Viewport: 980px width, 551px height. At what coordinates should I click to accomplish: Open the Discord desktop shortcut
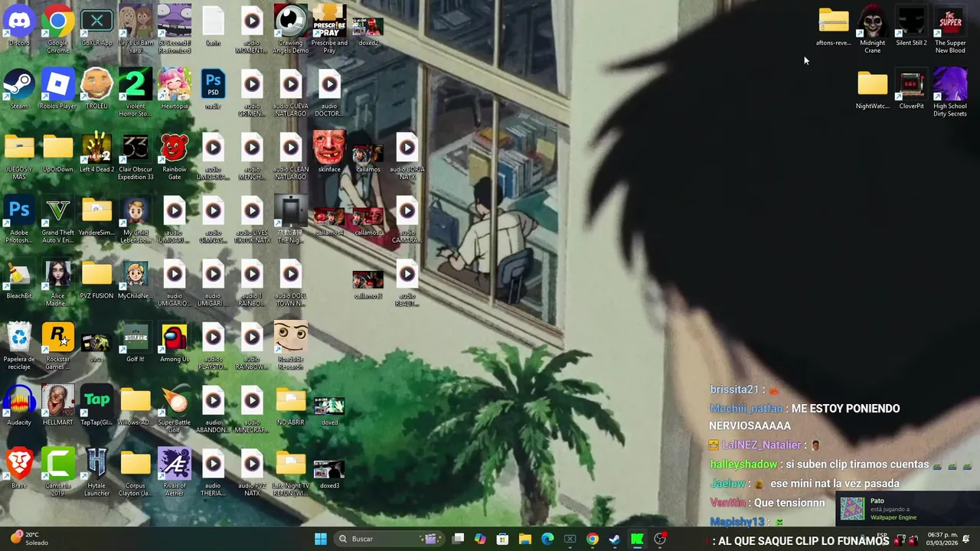19,25
